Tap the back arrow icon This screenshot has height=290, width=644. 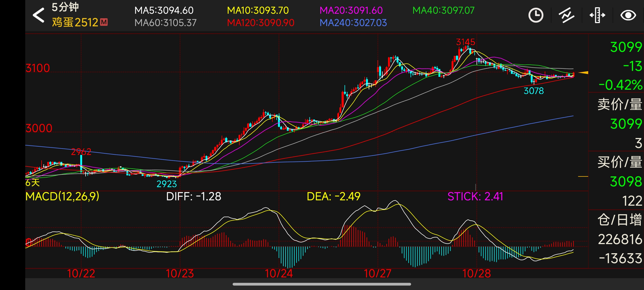pos(39,15)
